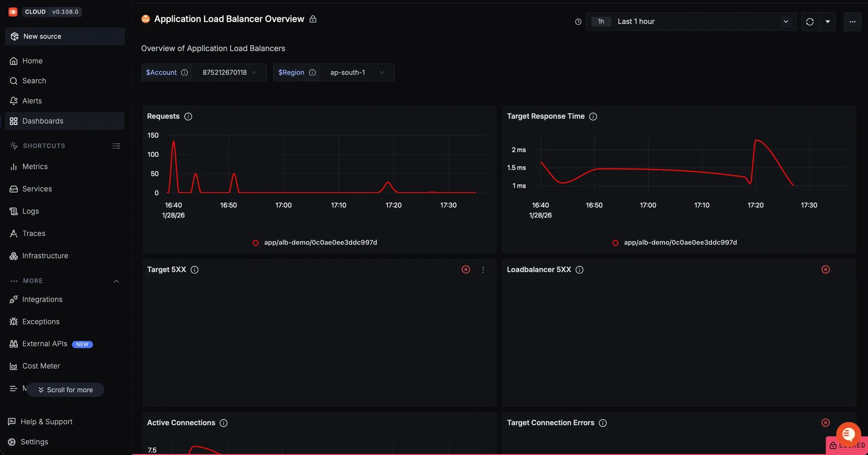Open the auto-refresh interval arrow dropdown

(827, 22)
